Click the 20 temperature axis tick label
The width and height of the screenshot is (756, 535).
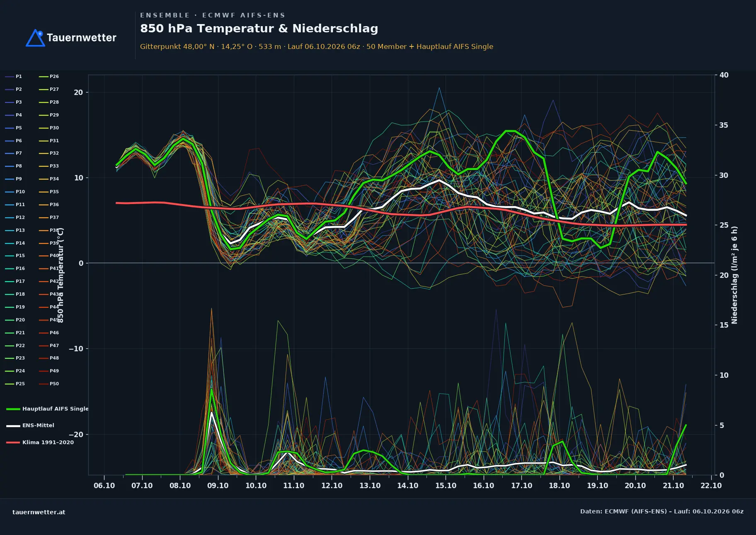pyautogui.click(x=78, y=92)
